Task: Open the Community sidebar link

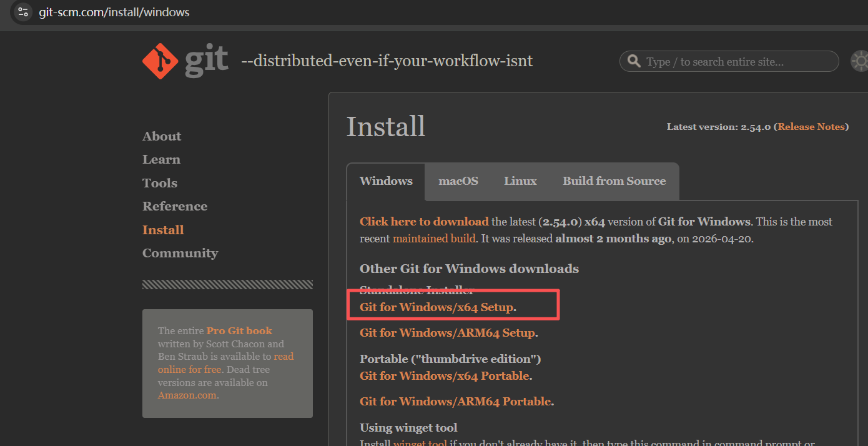Action: coord(180,253)
